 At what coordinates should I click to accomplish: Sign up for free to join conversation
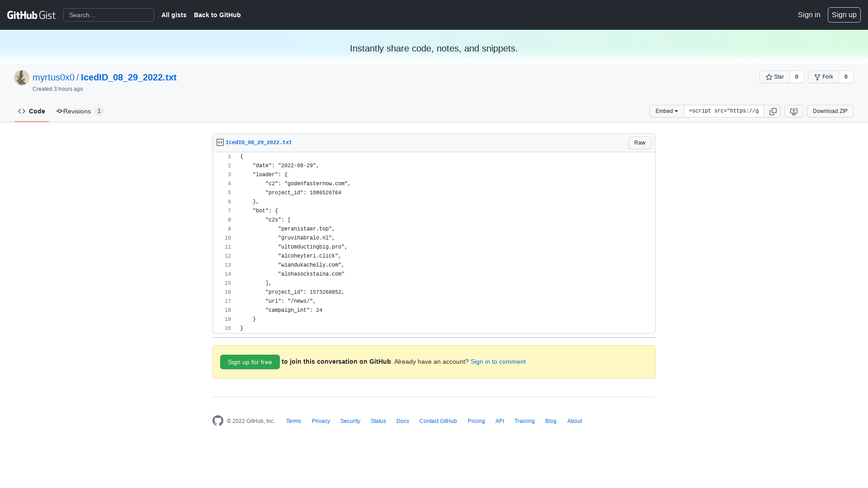coord(250,361)
